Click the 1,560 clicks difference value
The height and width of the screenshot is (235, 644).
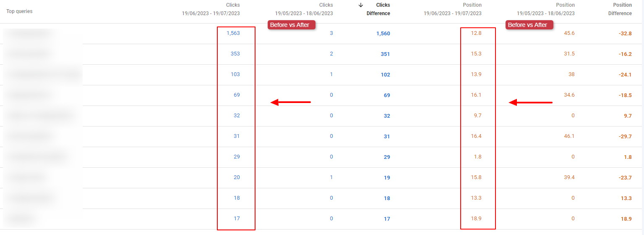coord(383,33)
